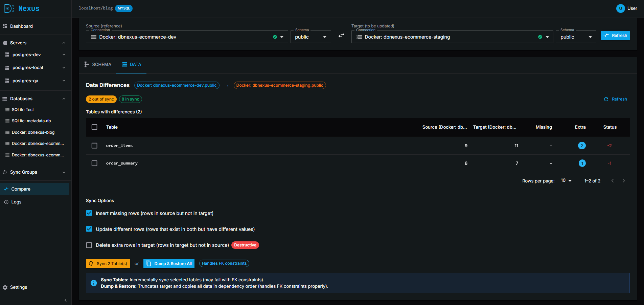Uncheck Insert missing rows option
Viewport: 644px width, 305px height.
point(89,213)
